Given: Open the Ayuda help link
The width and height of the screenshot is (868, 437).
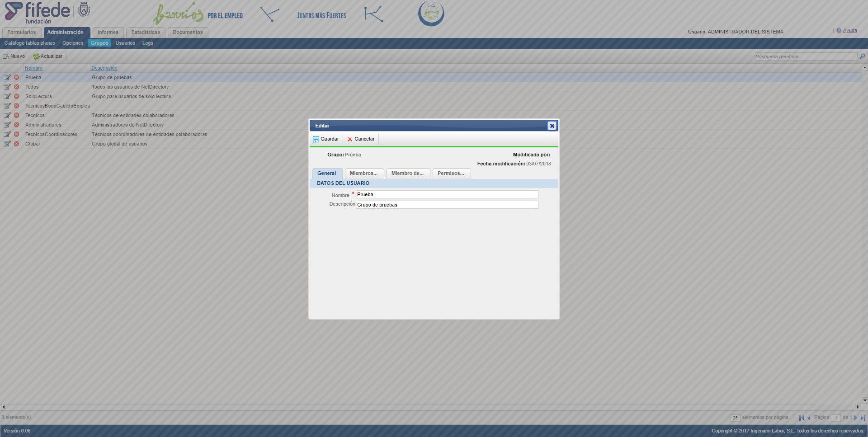Looking at the screenshot, I should [850, 31].
